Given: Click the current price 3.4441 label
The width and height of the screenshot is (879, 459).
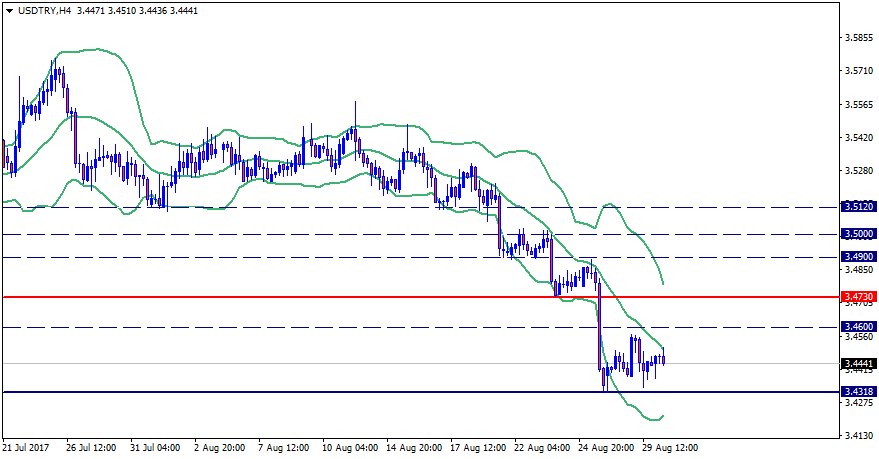Looking at the screenshot, I should point(859,363).
